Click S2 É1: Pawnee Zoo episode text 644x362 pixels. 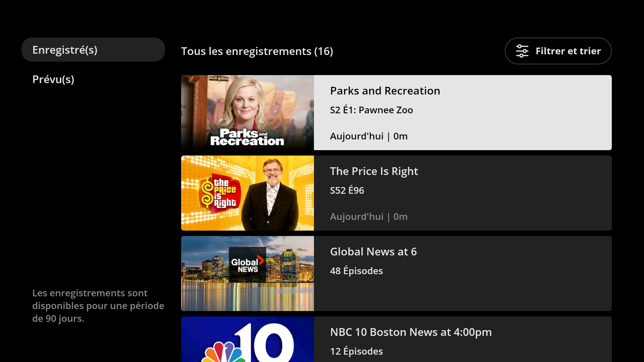(371, 110)
